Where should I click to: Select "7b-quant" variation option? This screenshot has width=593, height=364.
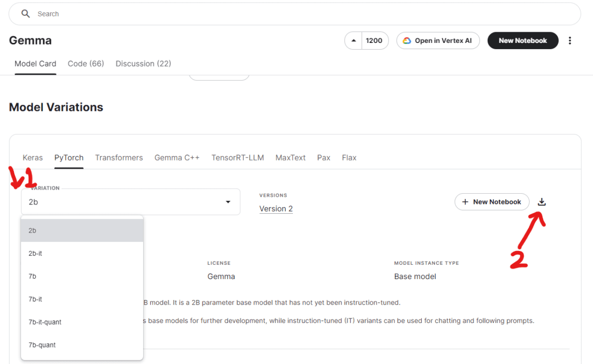tap(42, 345)
